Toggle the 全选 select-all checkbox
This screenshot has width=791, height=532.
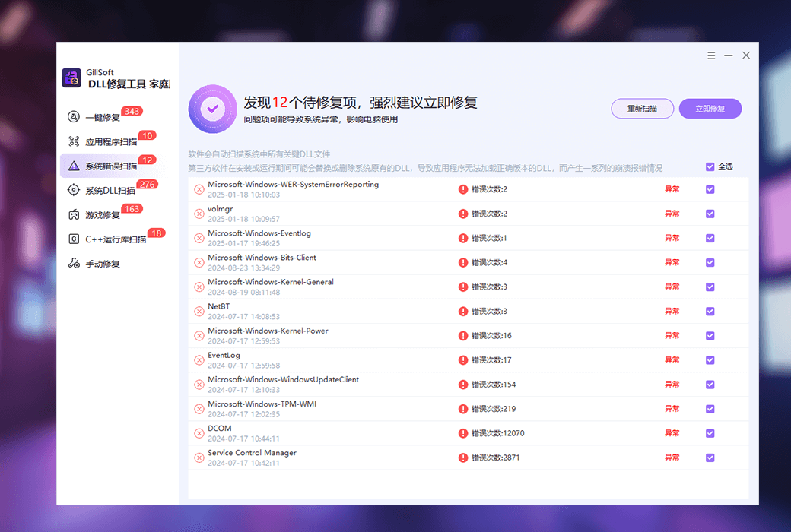pos(710,167)
